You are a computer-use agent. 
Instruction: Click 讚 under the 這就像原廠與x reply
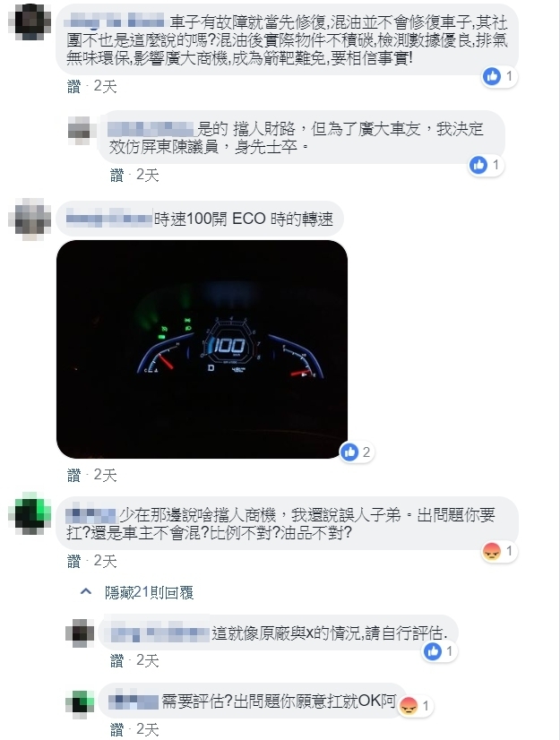116,661
